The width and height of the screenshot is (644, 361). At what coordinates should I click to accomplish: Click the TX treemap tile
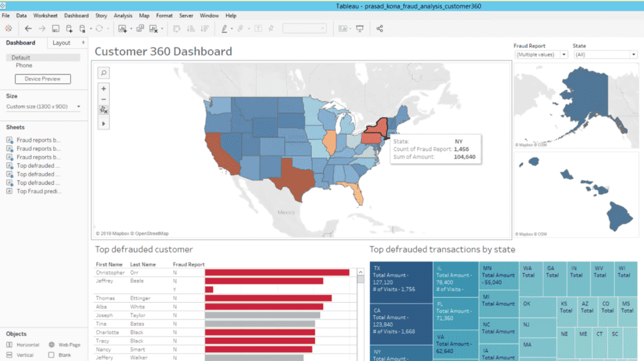coord(400,281)
